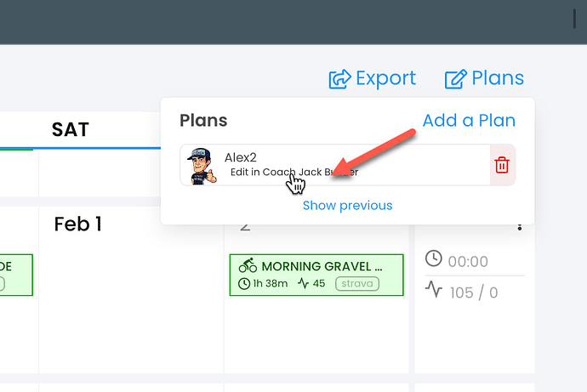
Task: Click the Alex2 plan avatar thumbnail
Action: pos(202,165)
